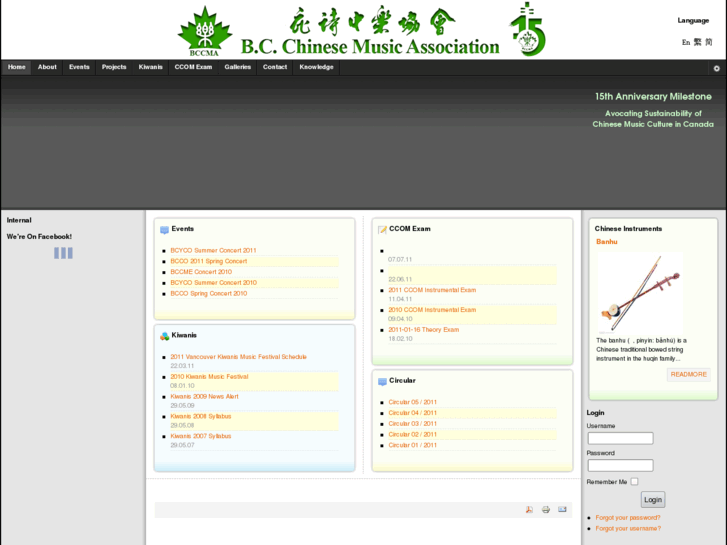Open BCCO 2011 Spring Concert link
Viewport: 727px width, 545px height.
click(x=209, y=261)
